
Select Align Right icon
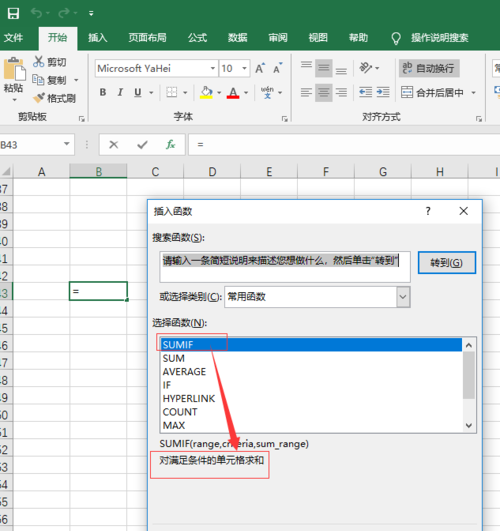(x=341, y=92)
